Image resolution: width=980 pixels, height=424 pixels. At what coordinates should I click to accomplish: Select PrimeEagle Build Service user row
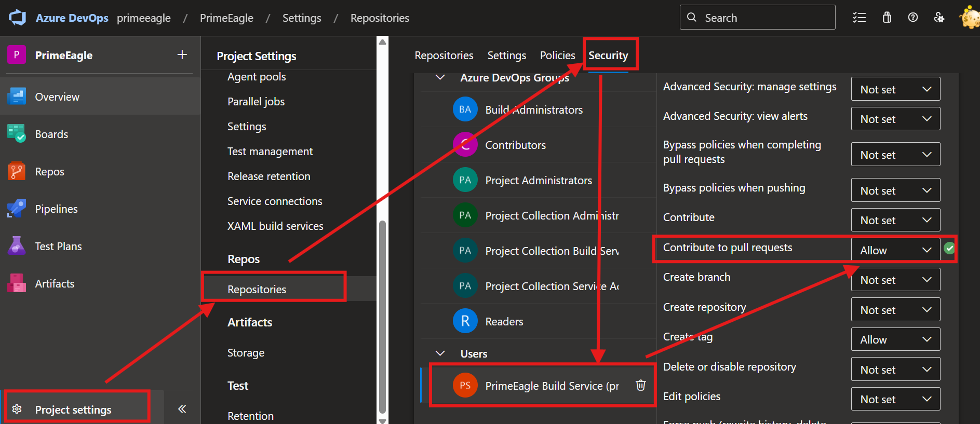point(538,386)
